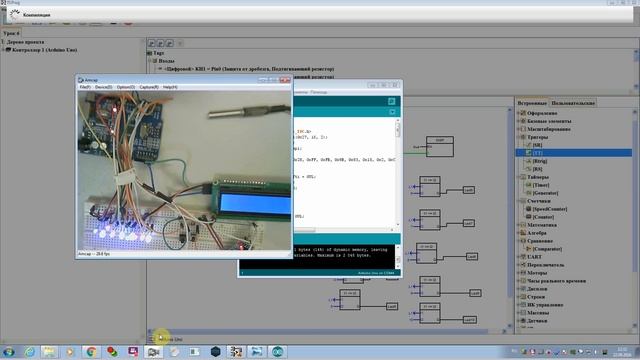Screen dimensions: 640x360
Task: Click Serial Monitor icon in Arduino IDE
Action: pos(391,101)
